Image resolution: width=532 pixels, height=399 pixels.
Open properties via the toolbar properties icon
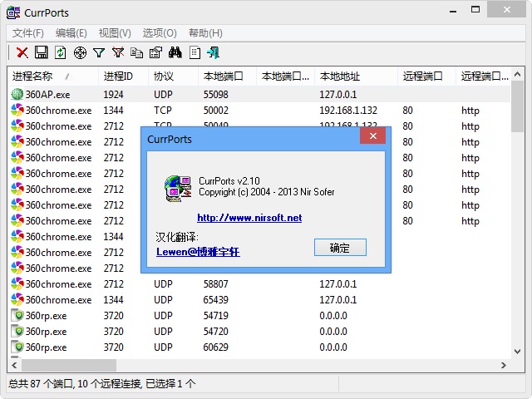pos(155,52)
